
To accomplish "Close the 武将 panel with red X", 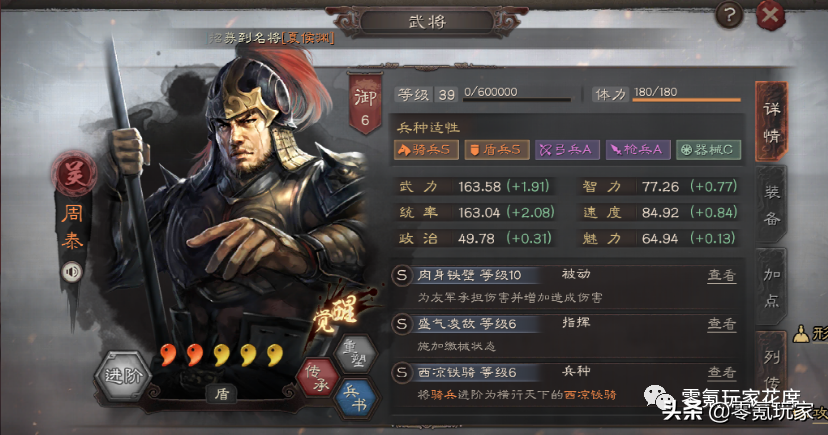I will click(x=770, y=15).
